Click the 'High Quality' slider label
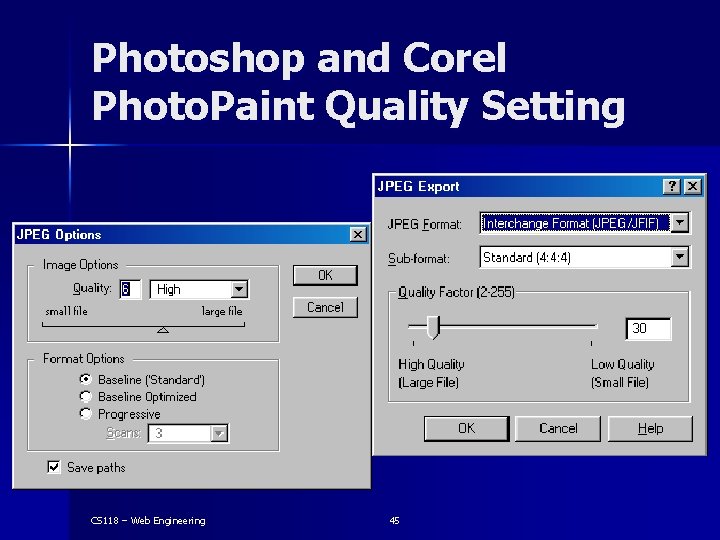The height and width of the screenshot is (540, 720). 431,364
